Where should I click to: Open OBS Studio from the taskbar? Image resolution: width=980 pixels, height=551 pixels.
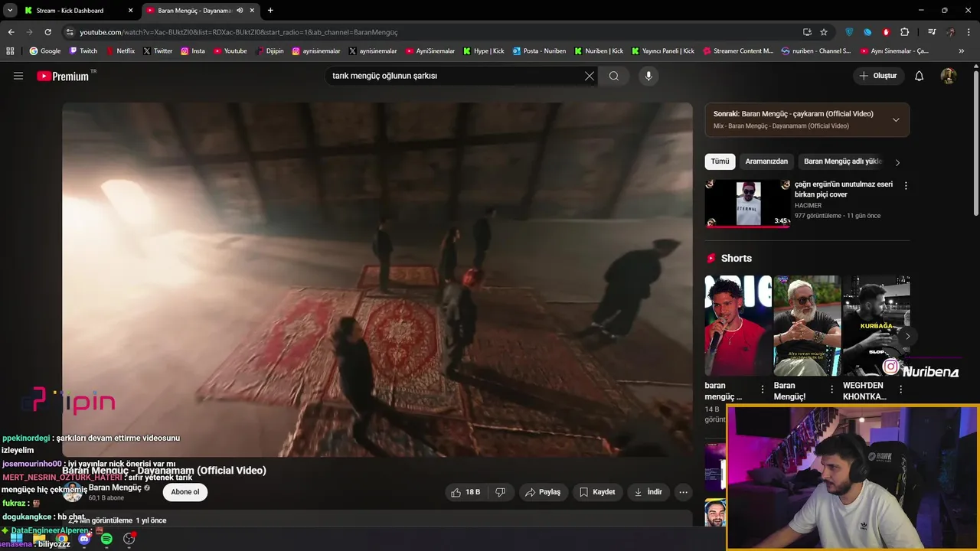click(129, 539)
